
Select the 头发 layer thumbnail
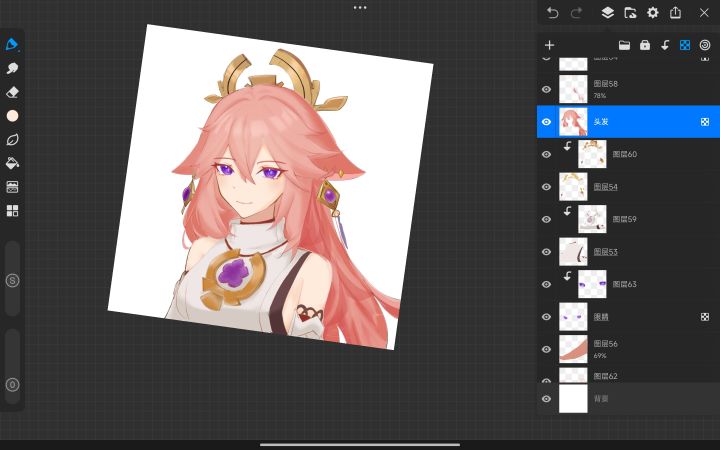pos(573,122)
